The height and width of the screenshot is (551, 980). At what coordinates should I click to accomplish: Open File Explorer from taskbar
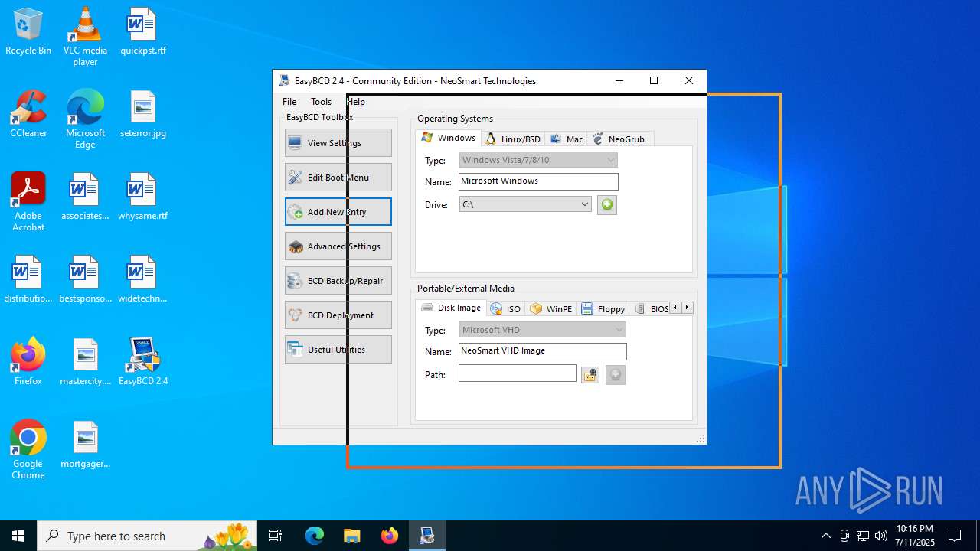[352, 536]
